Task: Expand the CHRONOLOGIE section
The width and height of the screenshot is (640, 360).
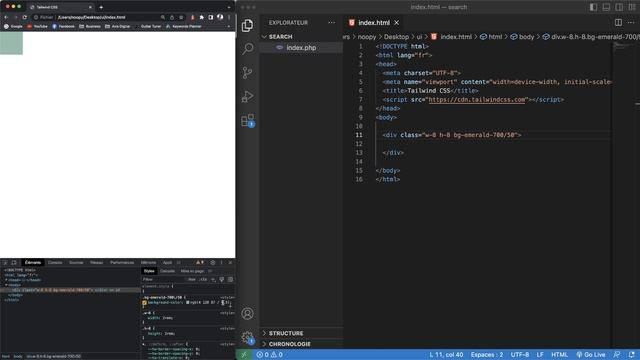Action: (301, 344)
